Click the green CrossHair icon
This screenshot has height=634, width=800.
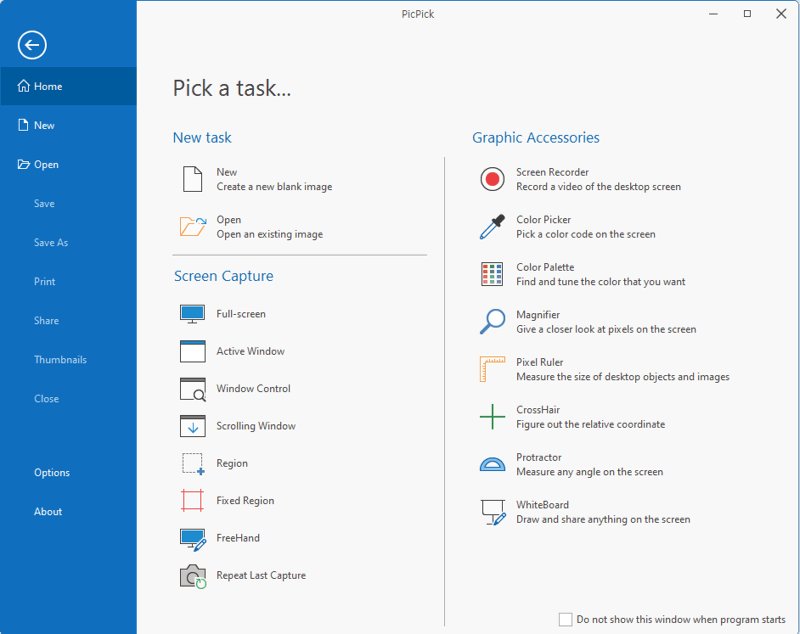click(492, 417)
